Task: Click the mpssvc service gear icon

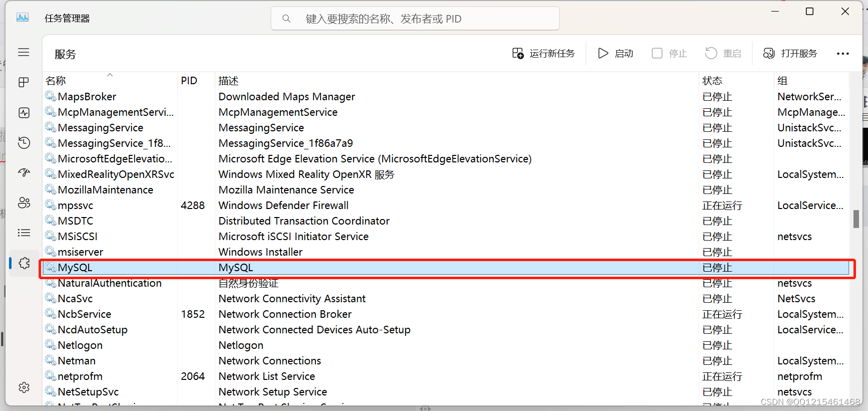Action: 51,204
